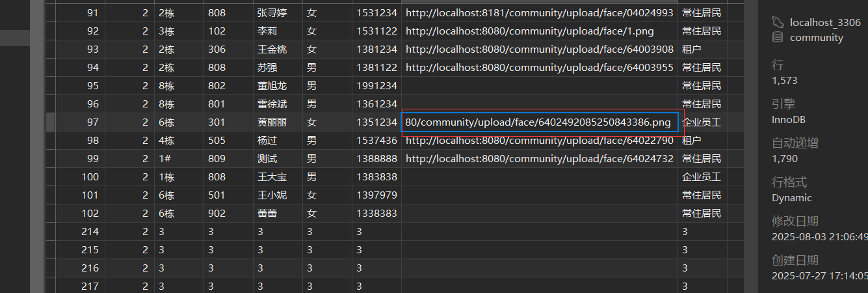Click the phone cell 1361234
This screenshot has width=868, height=293.
click(x=376, y=104)
